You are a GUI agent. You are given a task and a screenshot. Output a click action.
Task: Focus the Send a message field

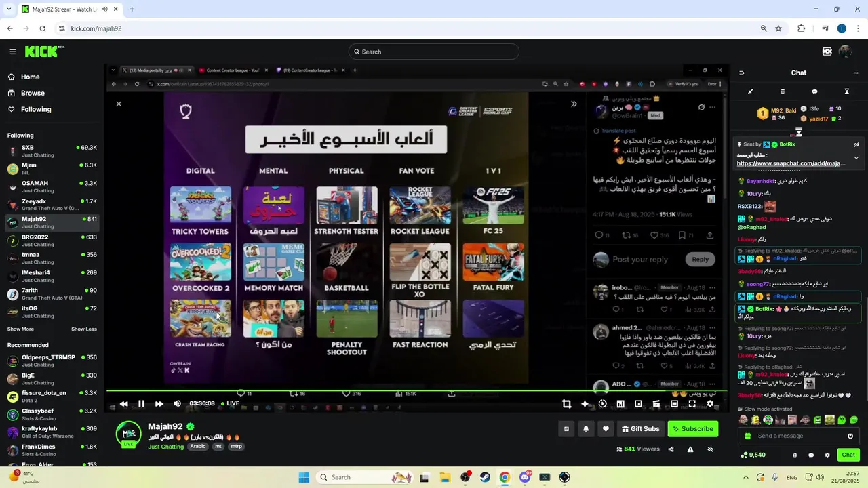pos(798,436)
